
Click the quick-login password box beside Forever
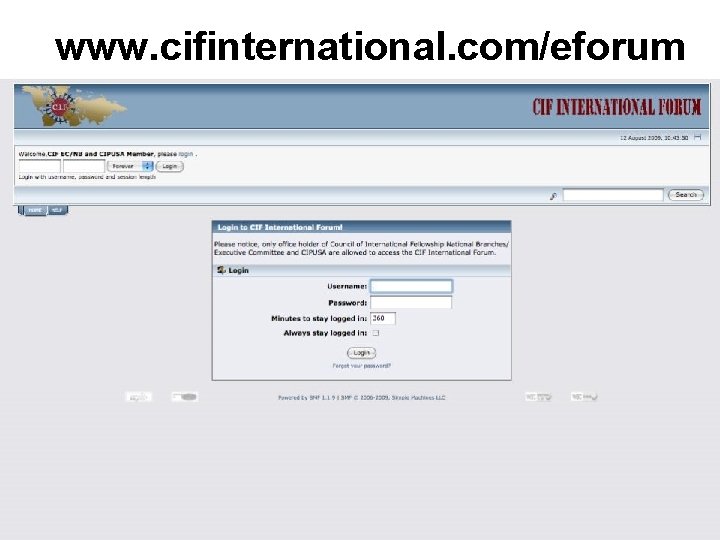(84, 166)
